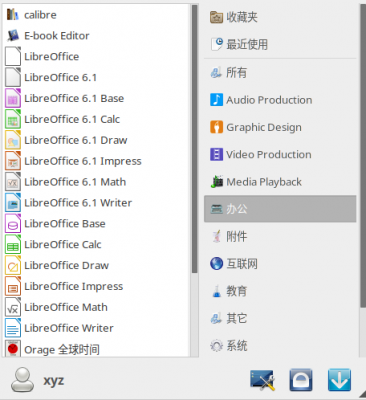
Task: Launch the E-book Editor icon
Action: 13,36
